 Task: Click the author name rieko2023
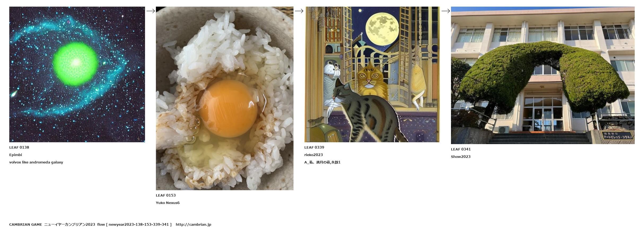tap(313, 155)
